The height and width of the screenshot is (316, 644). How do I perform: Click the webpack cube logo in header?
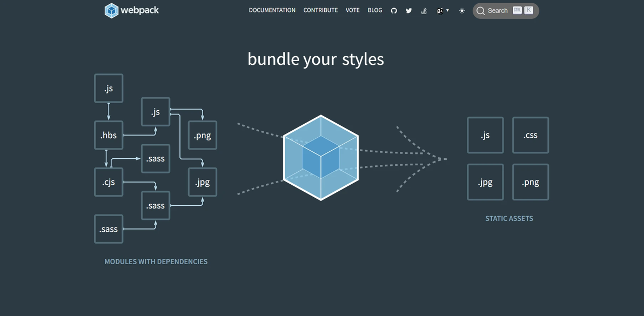(x=111, y=10)
